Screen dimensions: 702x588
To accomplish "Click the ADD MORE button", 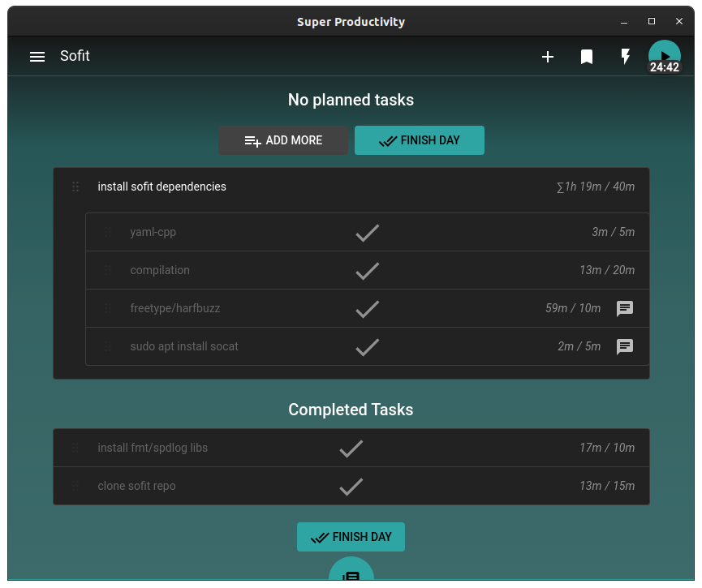I will [283, 140].
